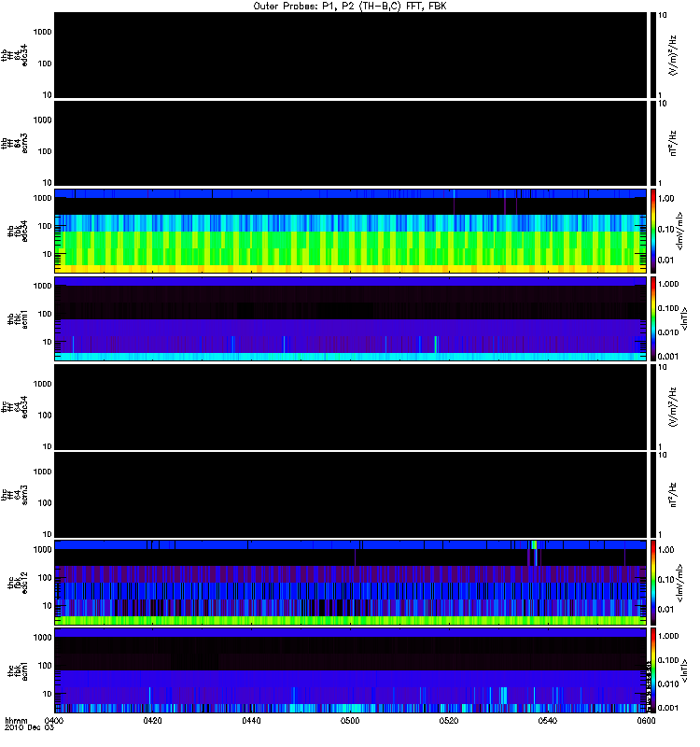Image resolution: width=700 pixels, height=747 pixels.
Task: Click the 1.00 color bar tick of thb fbk edc34
Action: tap(665, 198)
